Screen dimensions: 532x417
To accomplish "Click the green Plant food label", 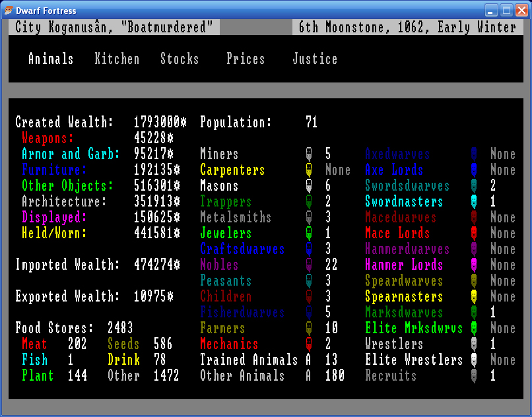I will [38, 375].
